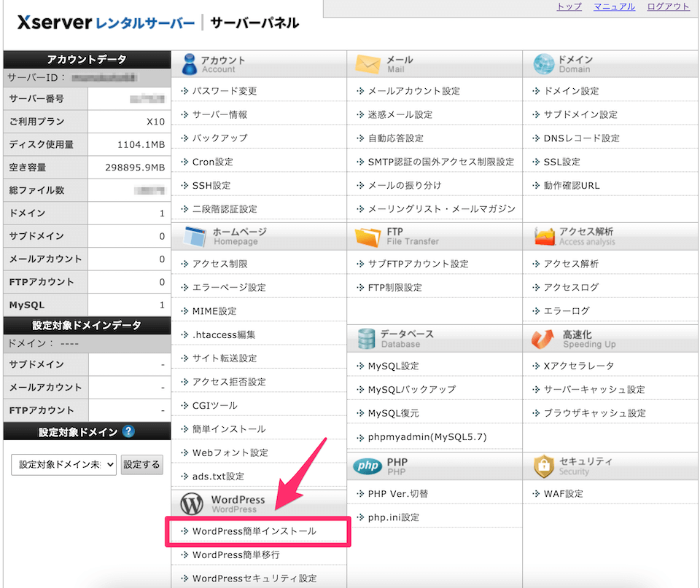Click the Account section person icon
700x588 pixels.
pyautogui.click(x=189, y=64)
